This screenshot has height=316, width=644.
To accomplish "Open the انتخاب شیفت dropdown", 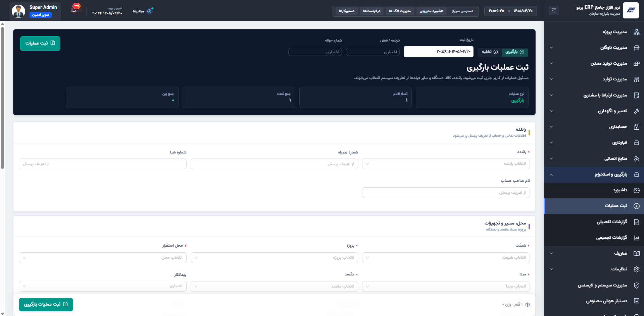I will pos(446,258).
